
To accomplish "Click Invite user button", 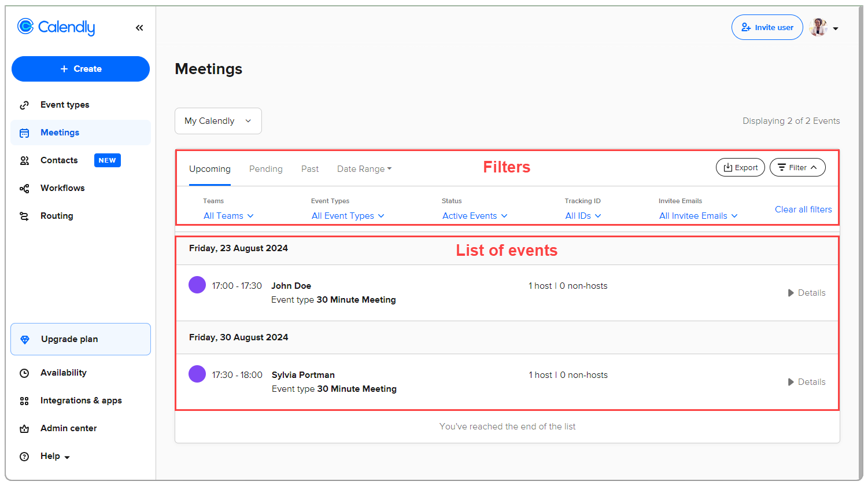I will pos(767,27).
